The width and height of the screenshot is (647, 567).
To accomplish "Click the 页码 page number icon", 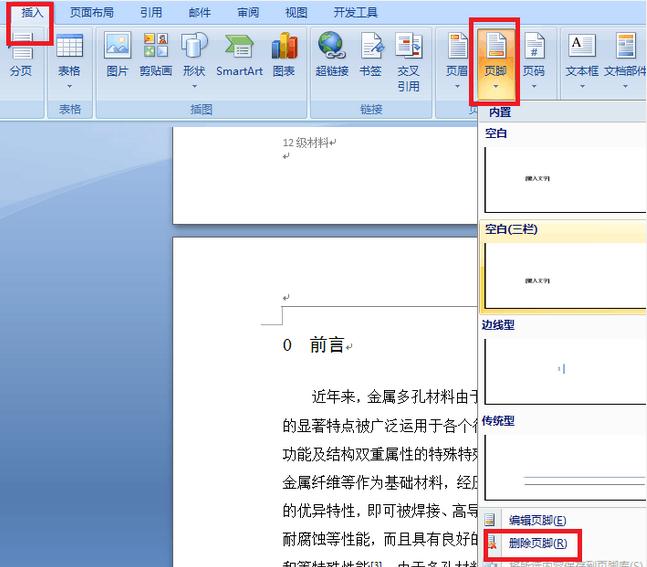I will 534,45.
